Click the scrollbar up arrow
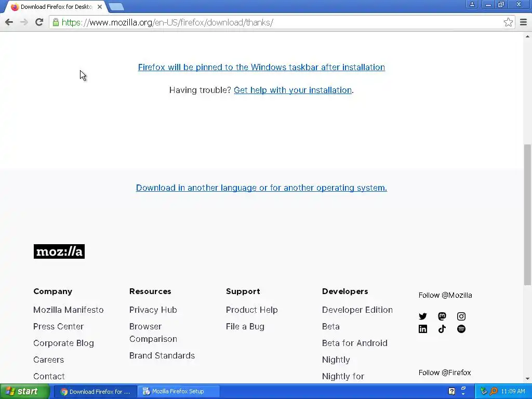Screen dimensions: 532x399 (x=527, y=36)
